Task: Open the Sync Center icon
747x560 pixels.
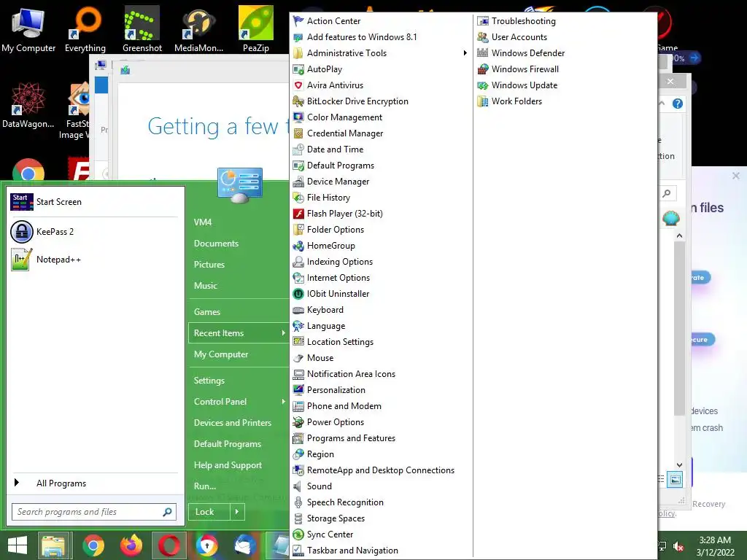Action: pos(298,534)
